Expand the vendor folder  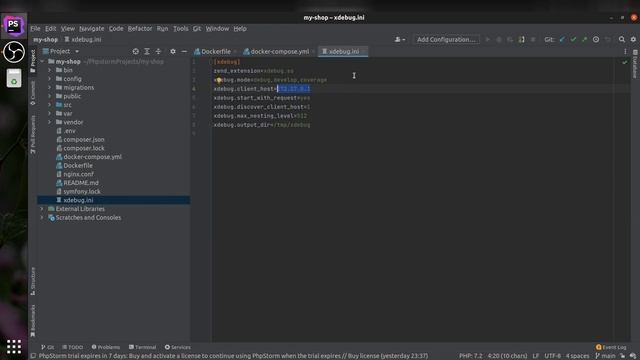pyautogui.click(x=50, y=122)
